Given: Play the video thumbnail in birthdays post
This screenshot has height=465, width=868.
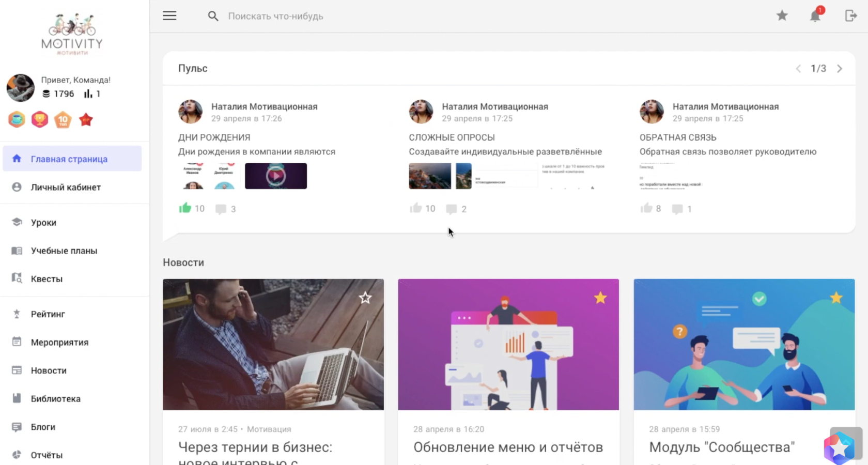Looking at the screenshot, I should click(276, 176).
